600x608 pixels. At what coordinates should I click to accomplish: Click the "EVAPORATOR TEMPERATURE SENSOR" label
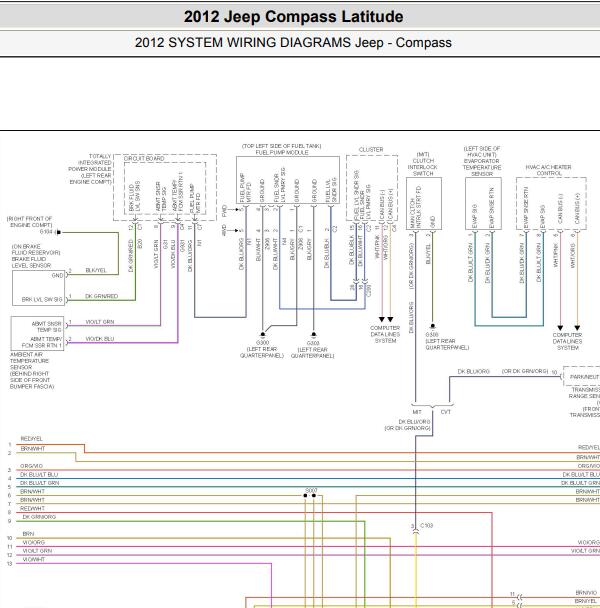(x=482, y=168)
